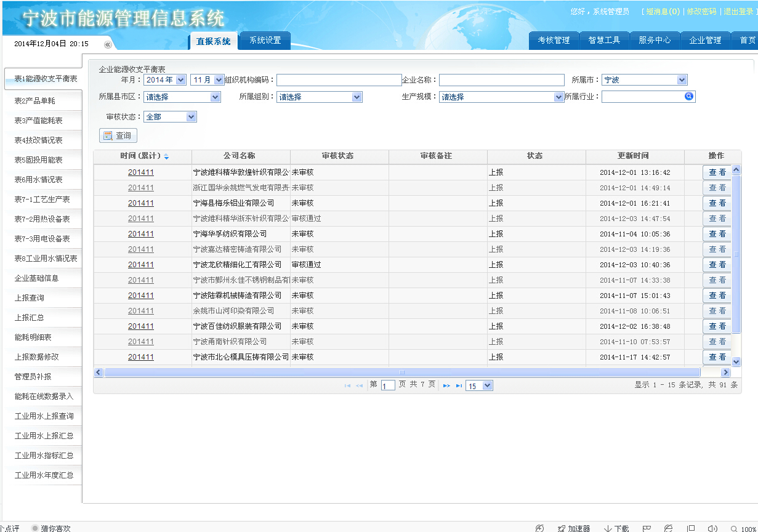The image size is (758, 532).
Task: Open 下载 in the browser status bar
Action: (616, 528)
